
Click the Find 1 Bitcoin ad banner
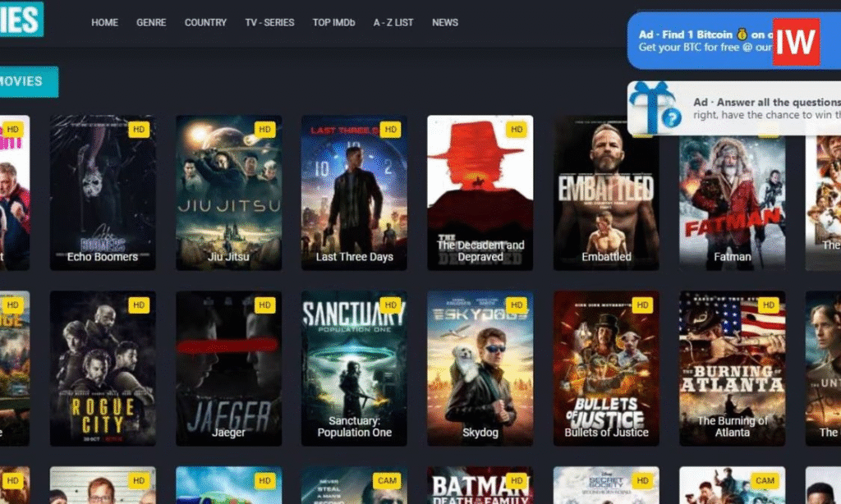click(x=702, y=41)
